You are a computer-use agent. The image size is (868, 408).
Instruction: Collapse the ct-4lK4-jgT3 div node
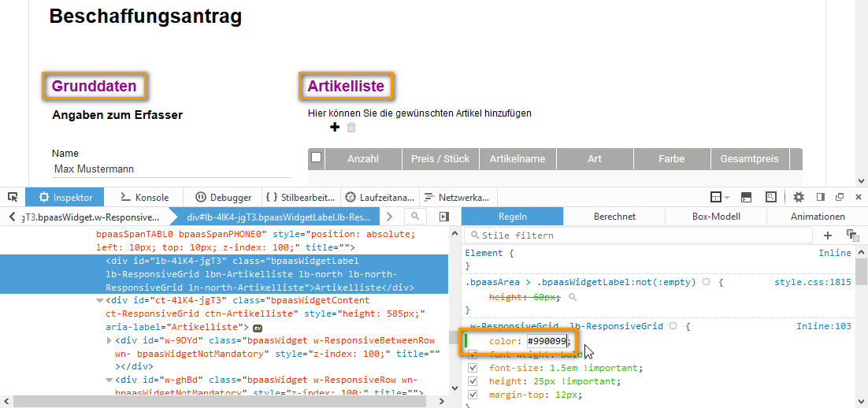coord(98,300)
